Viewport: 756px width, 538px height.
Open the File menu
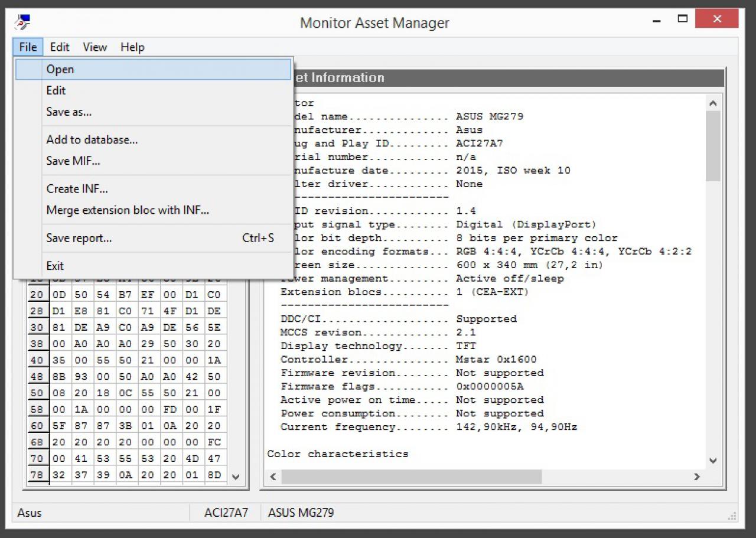coord(28,47)
